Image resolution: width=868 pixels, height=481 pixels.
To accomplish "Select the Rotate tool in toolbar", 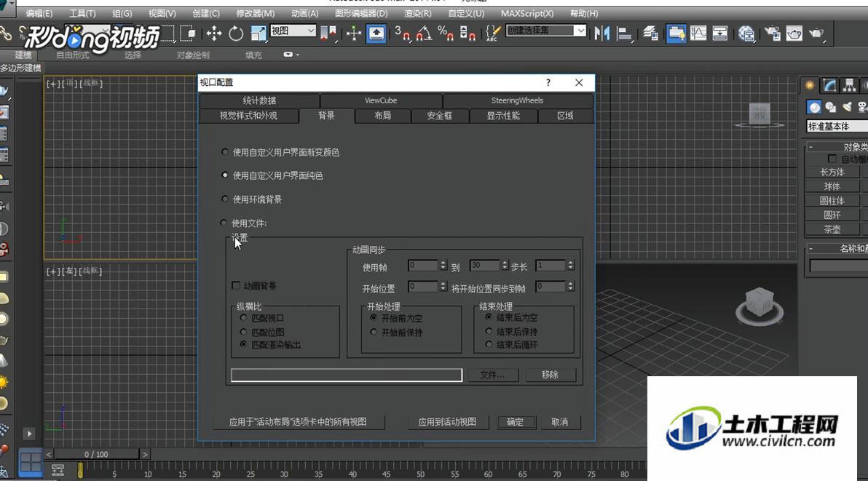I will (236, 33).
